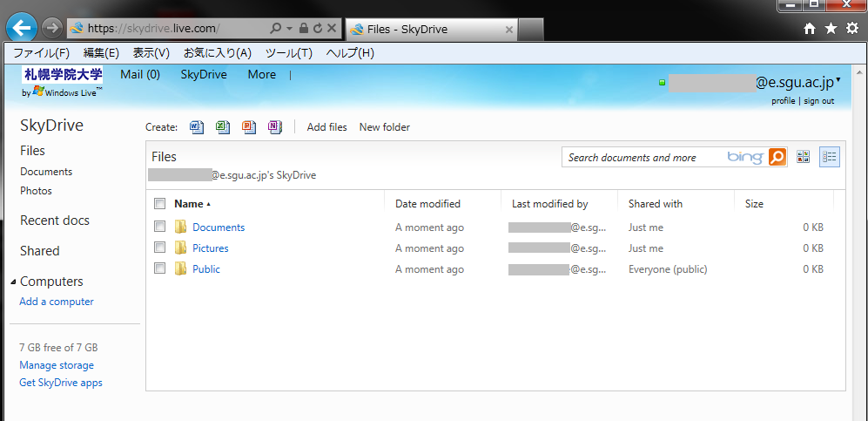Click the Windows Live logo
Image resolution: width=868 pixels, height=421 pixels.
(x=63, y=92)
